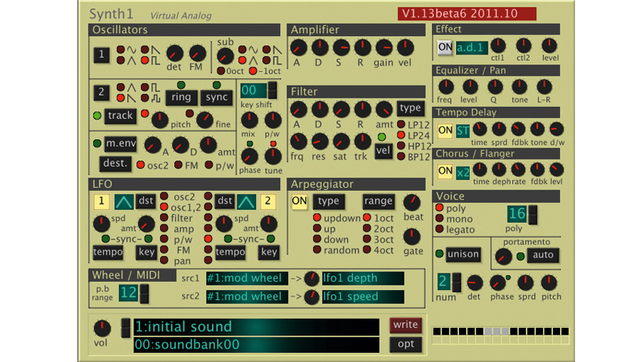Click the key shift 00 value stepper
644x362 pixels.
coord(272,90)
